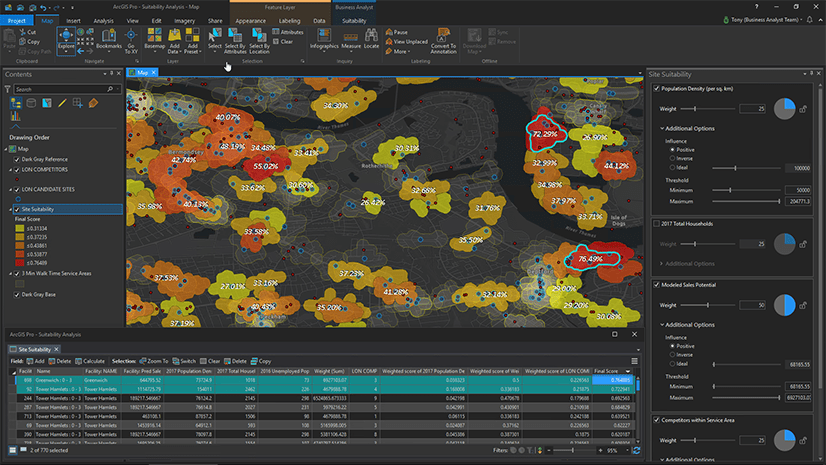Open the Suitability ribbon tab
Image resolution: width=826 pixels, height=465 pixels.
tap(354, 21)
